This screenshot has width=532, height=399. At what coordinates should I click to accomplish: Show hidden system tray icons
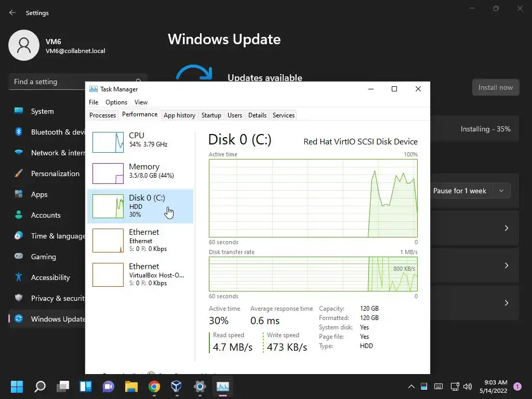(x=411, y=387)
